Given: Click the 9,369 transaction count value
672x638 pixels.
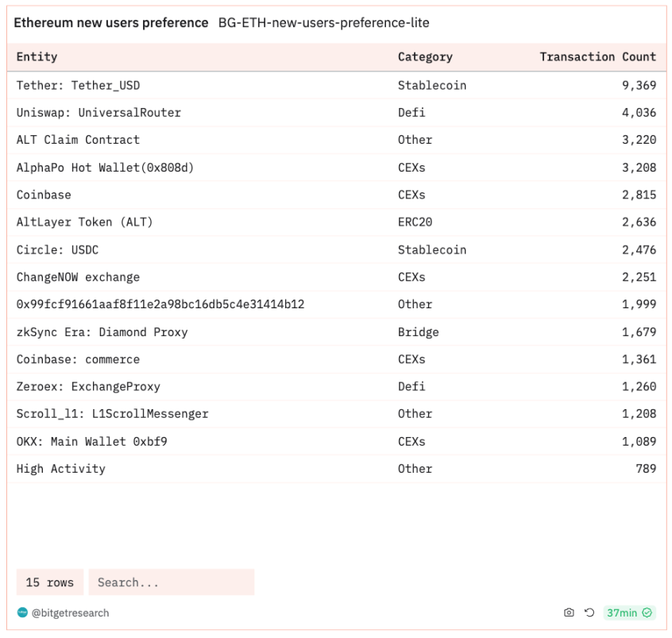Looking at the screenshot, I should [x=639, y=85].
